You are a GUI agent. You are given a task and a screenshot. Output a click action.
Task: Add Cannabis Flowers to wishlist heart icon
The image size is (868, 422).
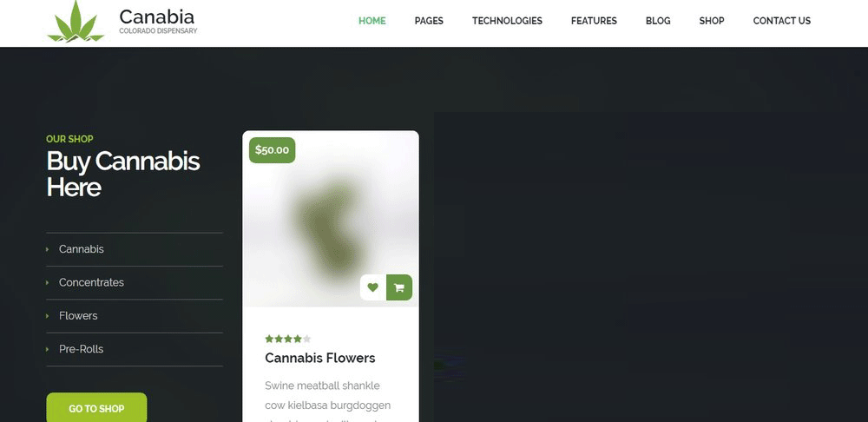click(x=373, y=287)
